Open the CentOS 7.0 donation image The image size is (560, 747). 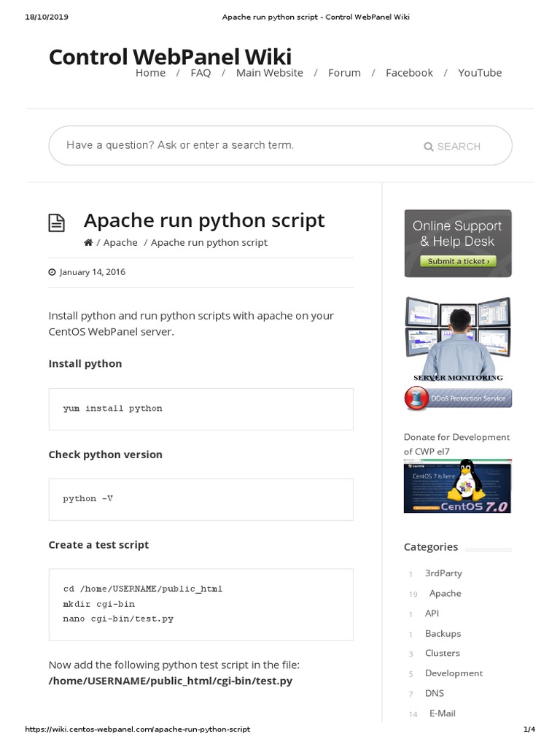pos(458,487)
